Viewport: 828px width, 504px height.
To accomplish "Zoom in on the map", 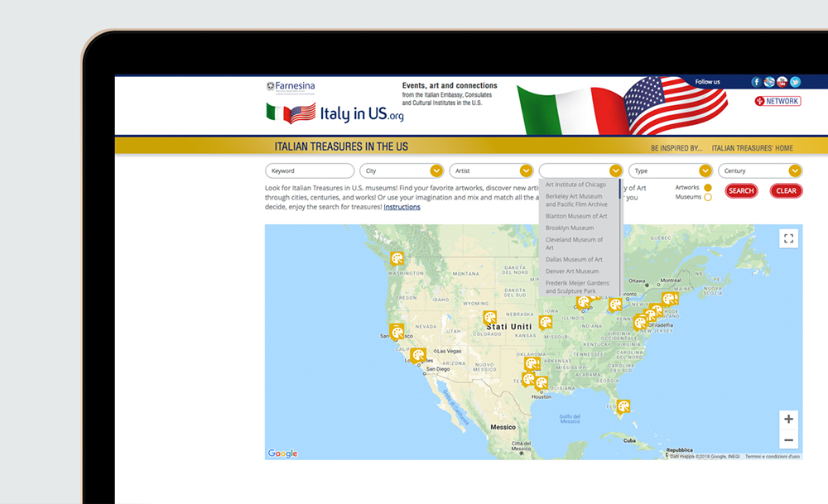I will coord(788,419).
